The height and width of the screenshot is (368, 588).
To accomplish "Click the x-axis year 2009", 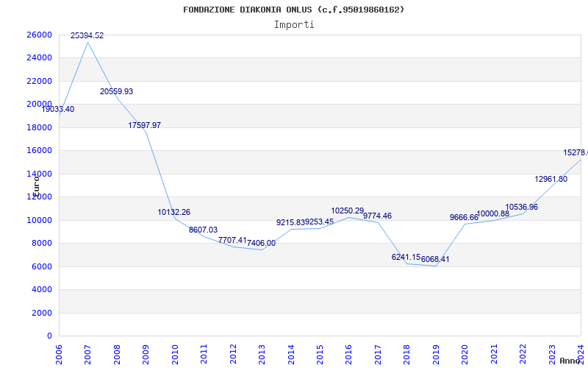I will 146,354.
